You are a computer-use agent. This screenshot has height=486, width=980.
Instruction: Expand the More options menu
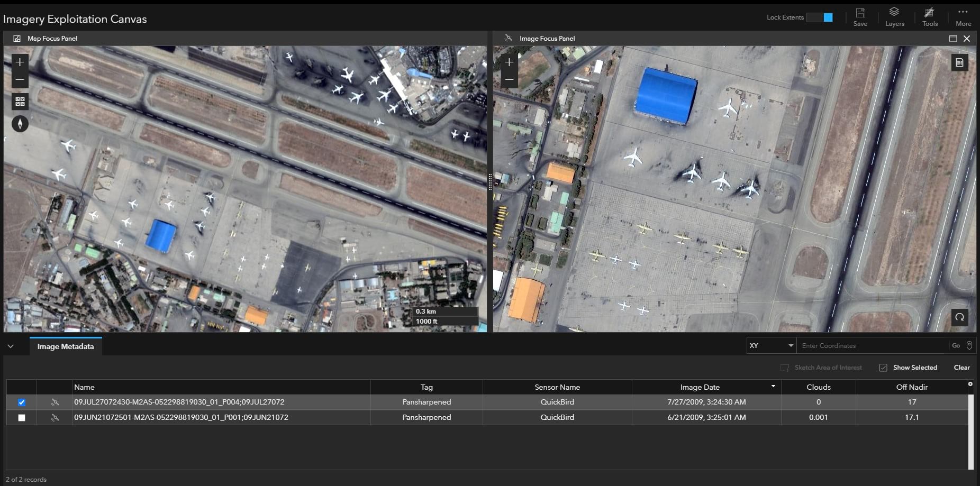pyautogui.click(x=963, y=16)
